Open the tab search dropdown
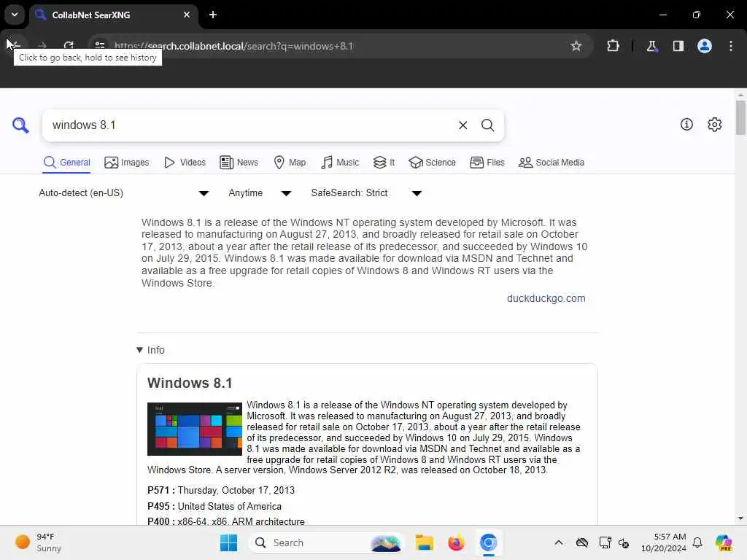This screenshot has width=747, height=560. [x=15, y=15]
